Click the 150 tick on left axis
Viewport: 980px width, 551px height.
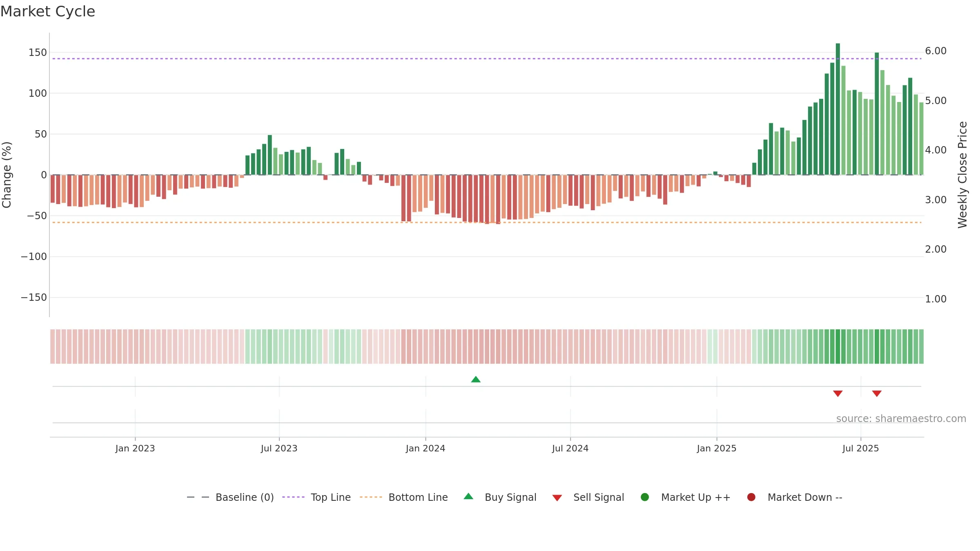click(38, 52)
